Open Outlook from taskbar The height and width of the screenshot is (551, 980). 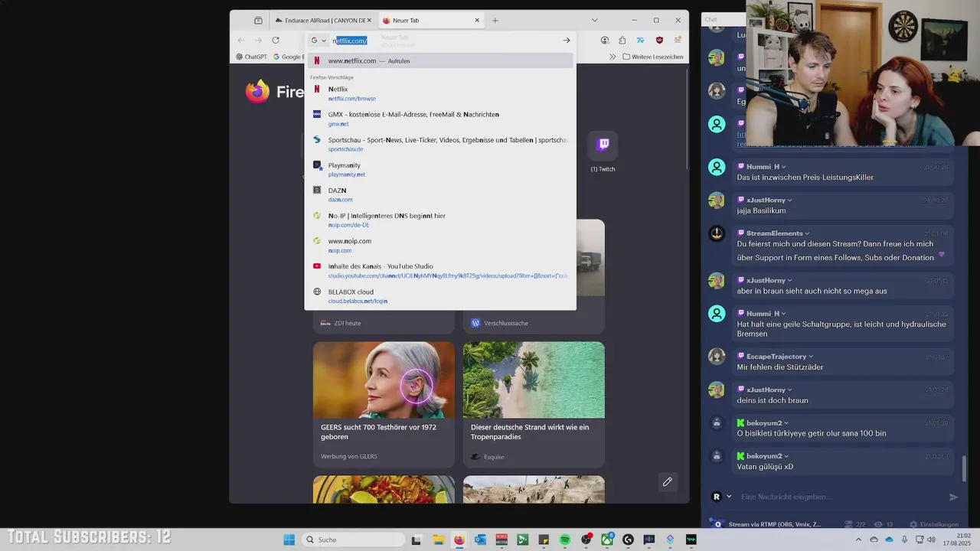(481, 540)
